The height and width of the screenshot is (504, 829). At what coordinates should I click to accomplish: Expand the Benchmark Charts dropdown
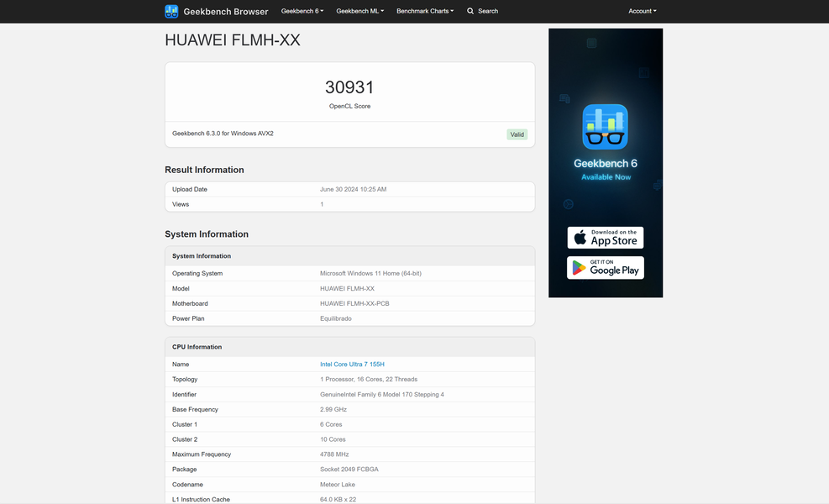425,11
